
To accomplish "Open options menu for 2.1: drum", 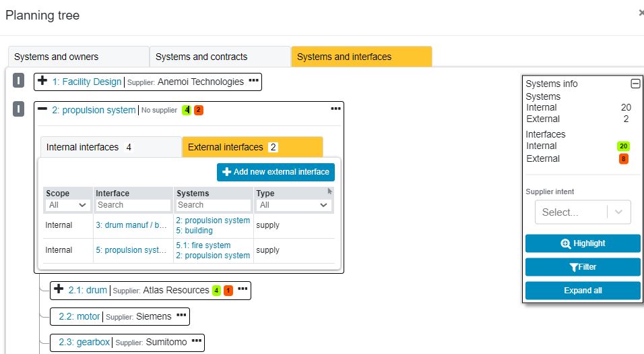I will [x=243, y=289].
